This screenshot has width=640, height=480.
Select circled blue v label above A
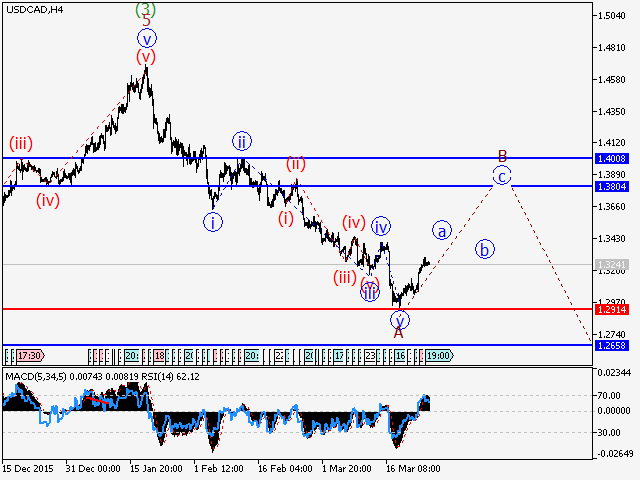tap(400, 320)
